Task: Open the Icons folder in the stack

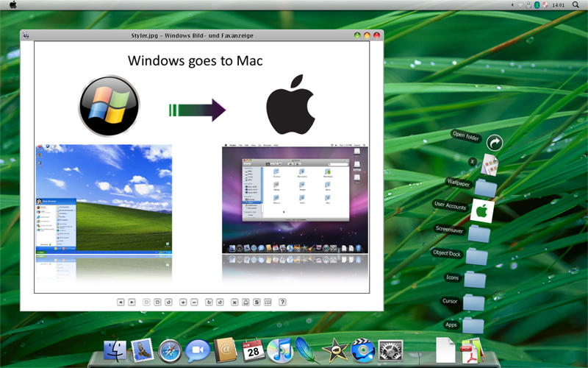Action: [x=475, y=280]
